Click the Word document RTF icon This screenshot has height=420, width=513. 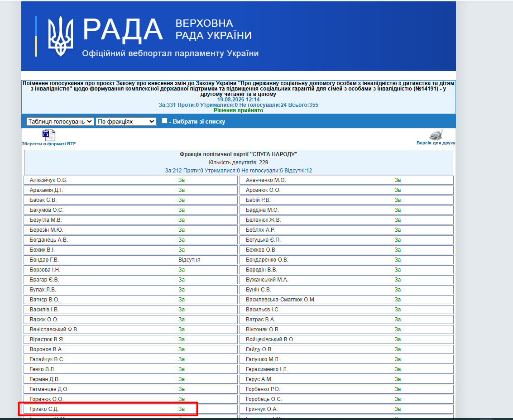pos(49,135)
